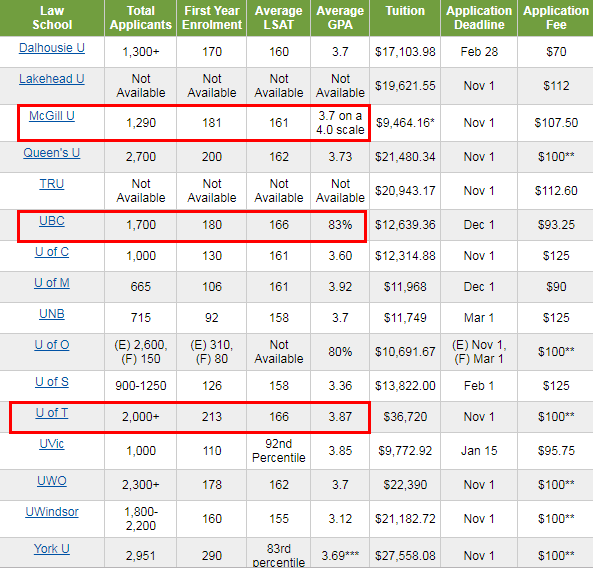Click the Tuition column header

coord(405,11)
